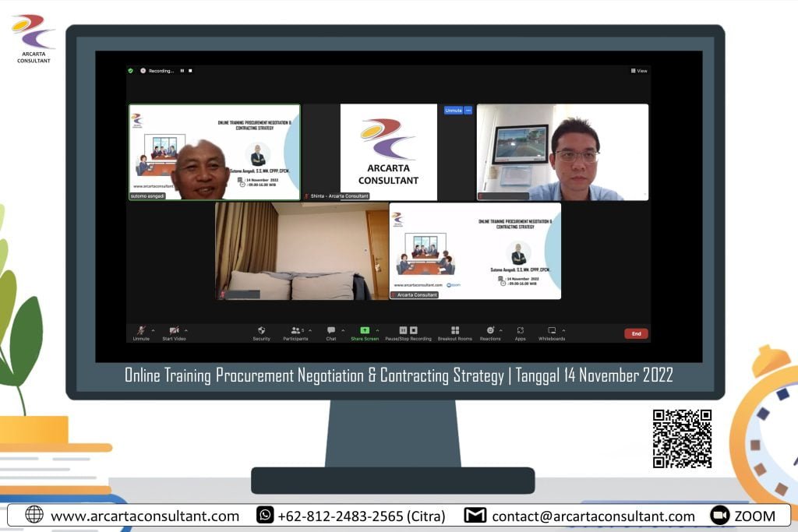
Task: Click the blue Unmute button on Shinta's tile
Action: coord(453,111)
